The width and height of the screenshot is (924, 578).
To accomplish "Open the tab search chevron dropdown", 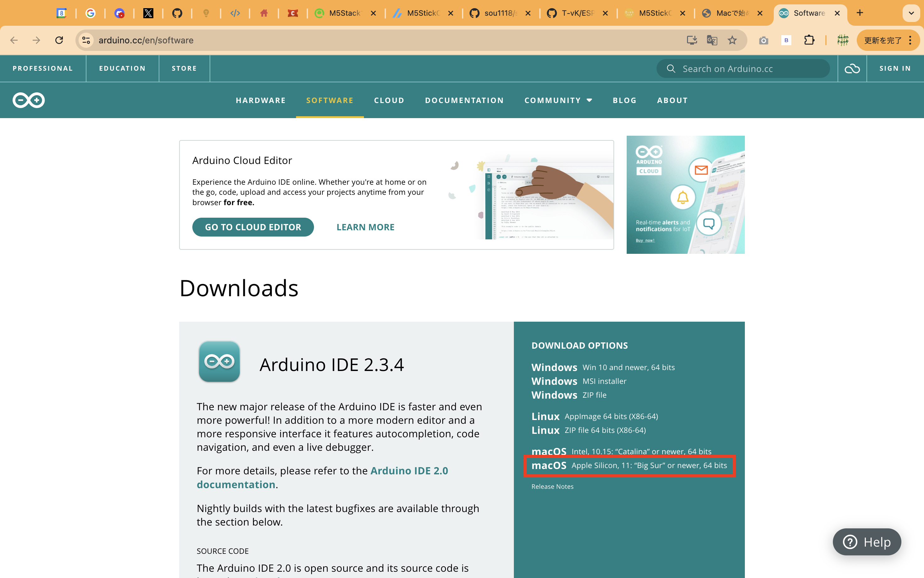I will pyautogui.click(x=911, y=13).
